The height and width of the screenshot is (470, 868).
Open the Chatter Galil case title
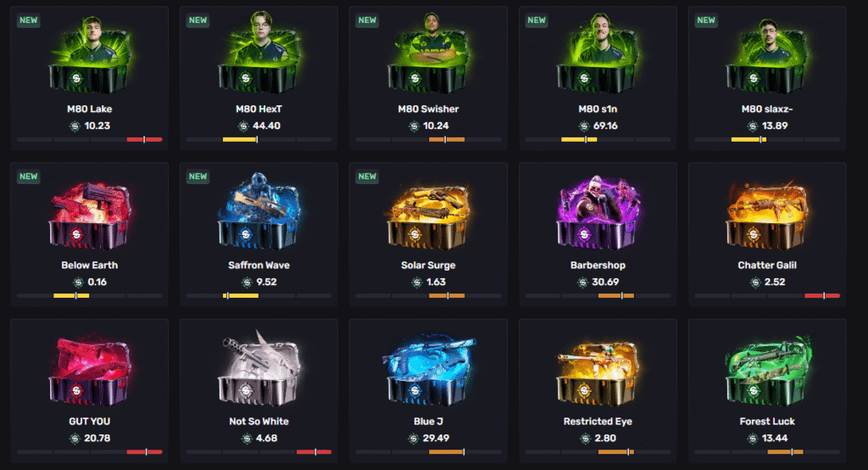pos(767,265)
